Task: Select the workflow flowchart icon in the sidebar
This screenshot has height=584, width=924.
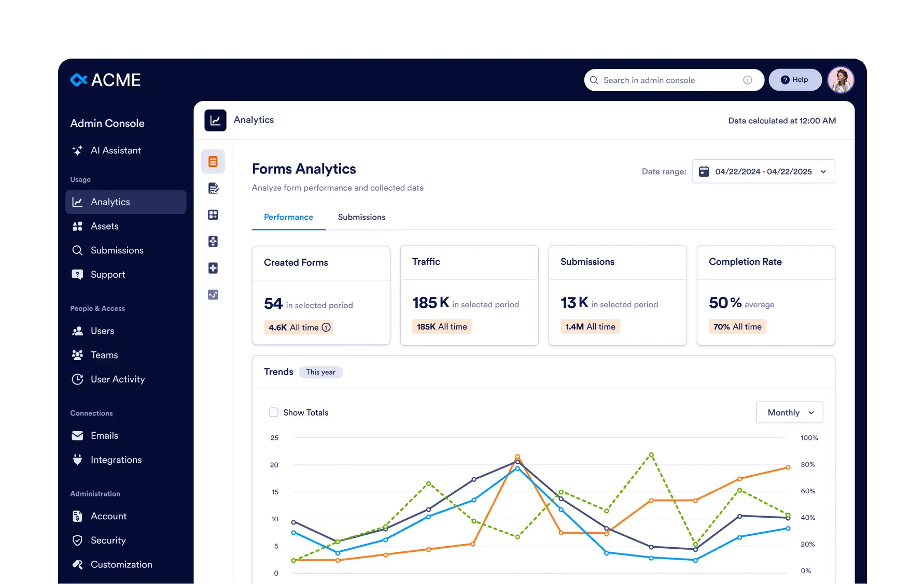Action: click(x=213, y=241)
